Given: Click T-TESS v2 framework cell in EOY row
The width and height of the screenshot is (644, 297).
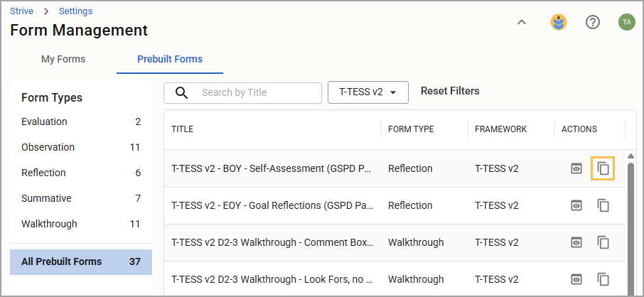Looking at the screenshot, I should [497, 205].
